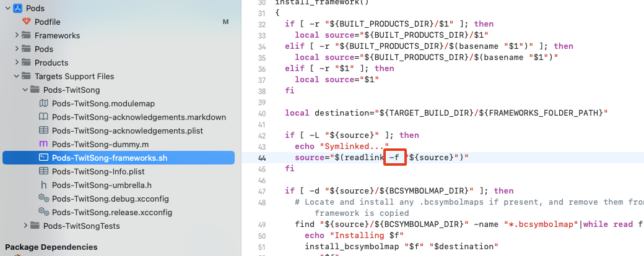644x256 pixels.
Task: Expand the Products group chevron
Action: (17, 62)
